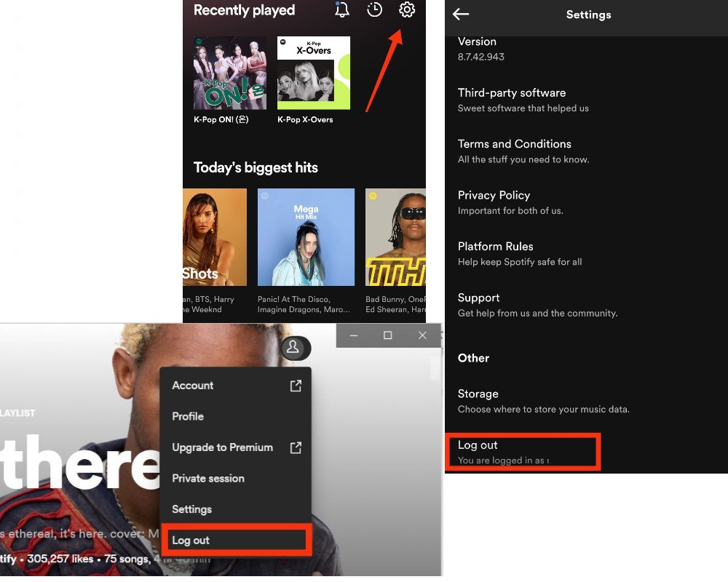Image resolution: width=728 pixels, height=582 pixels.
Task: Select Profile in profile menu
Action: coord(235,416)
